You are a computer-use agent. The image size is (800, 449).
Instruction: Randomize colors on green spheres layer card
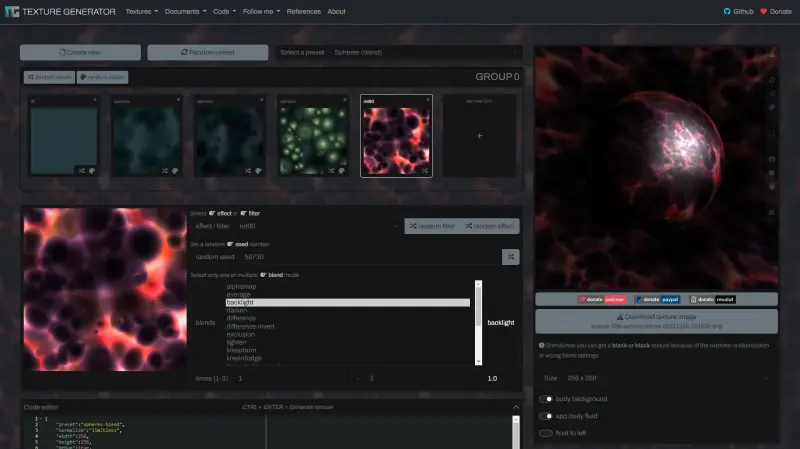point(341,170)
